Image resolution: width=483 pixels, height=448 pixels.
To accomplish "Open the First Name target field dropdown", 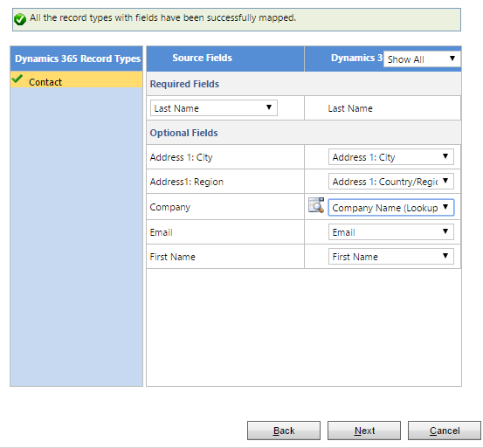I will tap(391, 257).
